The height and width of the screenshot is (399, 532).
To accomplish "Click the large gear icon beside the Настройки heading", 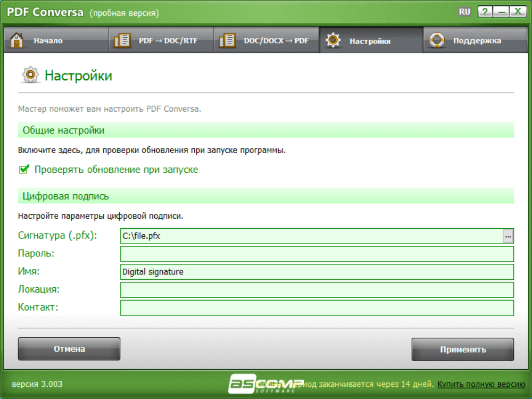I will (x=30, y=74).
